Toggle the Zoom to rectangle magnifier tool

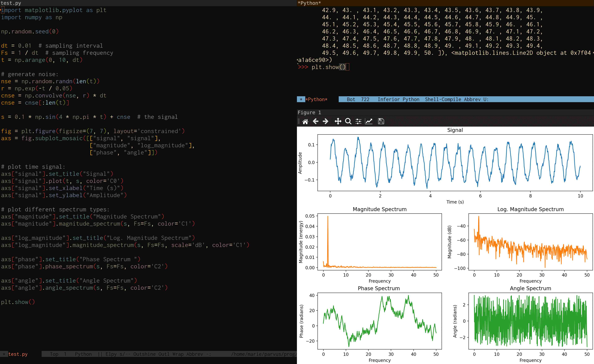(x=348, y=121)
